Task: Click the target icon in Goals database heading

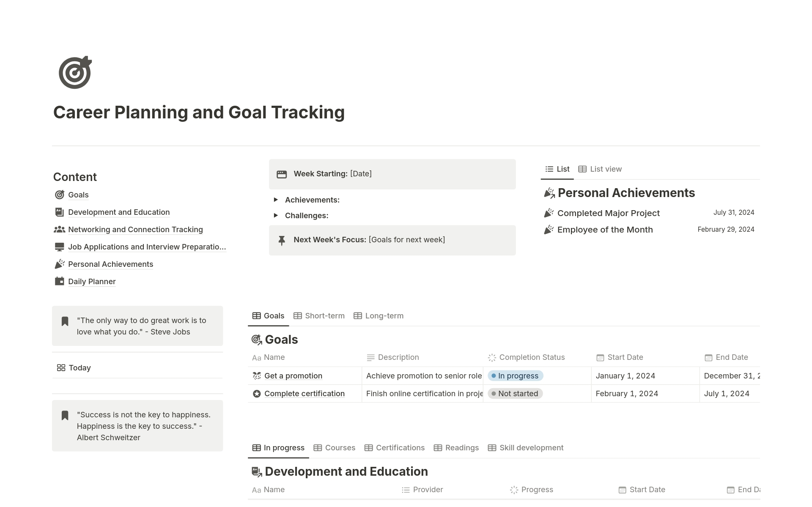Action: pos(257,340)
